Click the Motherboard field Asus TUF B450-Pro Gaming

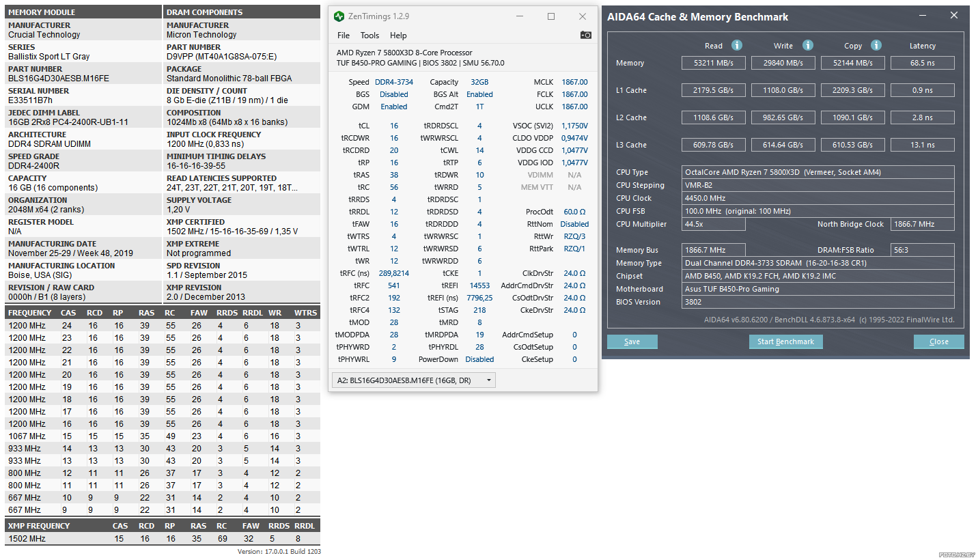[x=818, y=289]
